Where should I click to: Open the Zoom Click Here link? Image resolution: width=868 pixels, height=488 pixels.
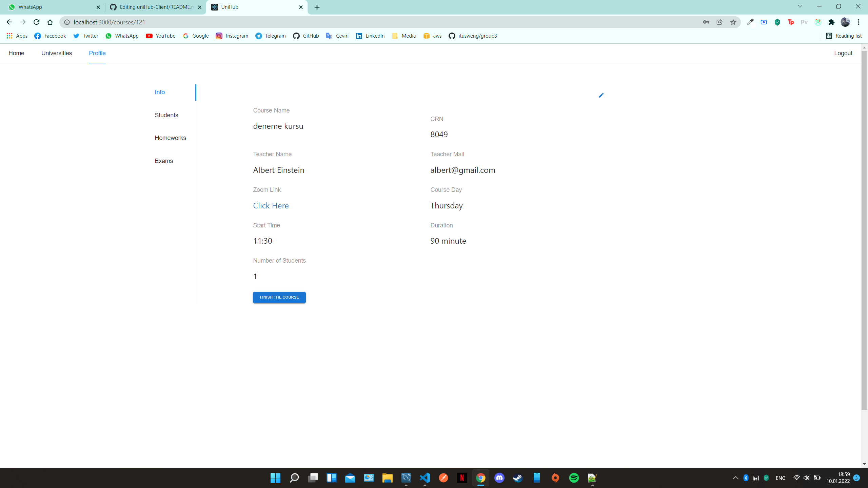click(271, 206)
